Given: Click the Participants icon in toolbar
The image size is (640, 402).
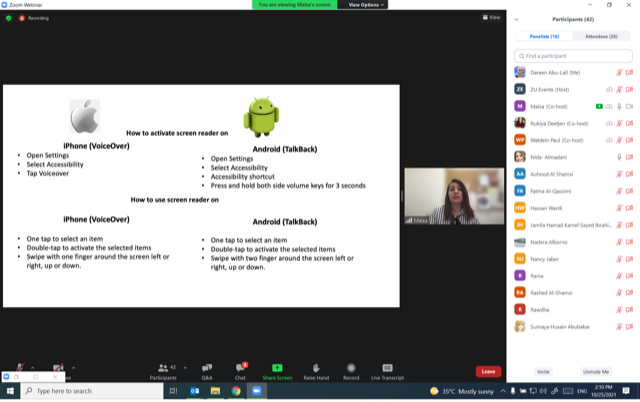Looking at the screenshot, I should [x=162, y=368].
